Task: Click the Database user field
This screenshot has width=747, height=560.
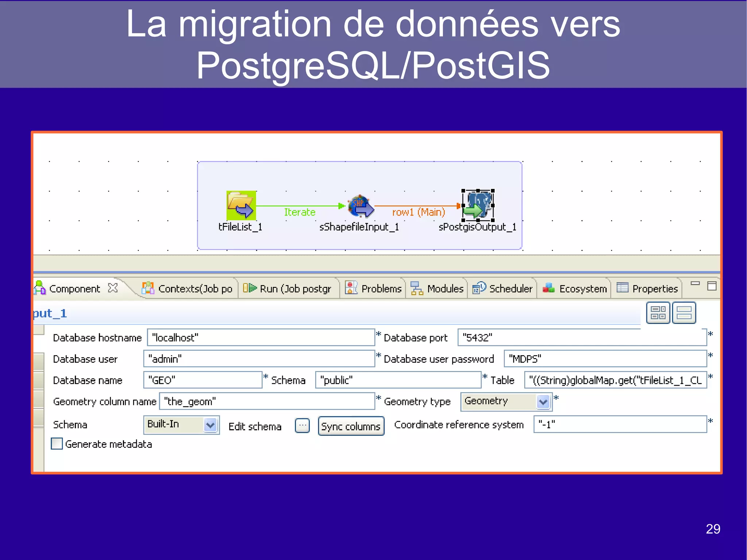Action: [259, 359]
